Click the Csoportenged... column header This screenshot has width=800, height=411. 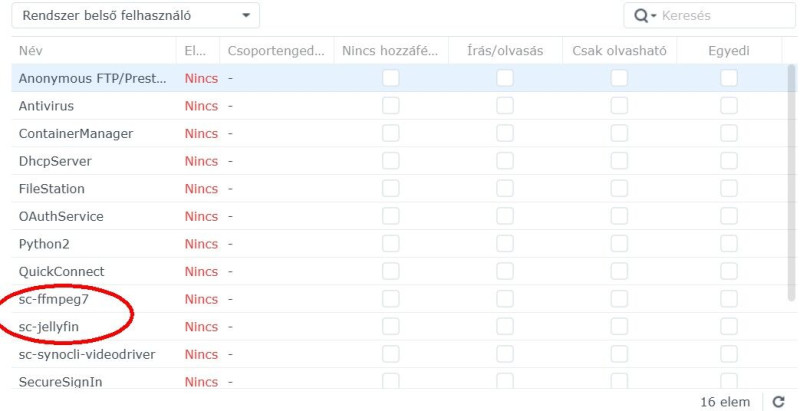276,50
